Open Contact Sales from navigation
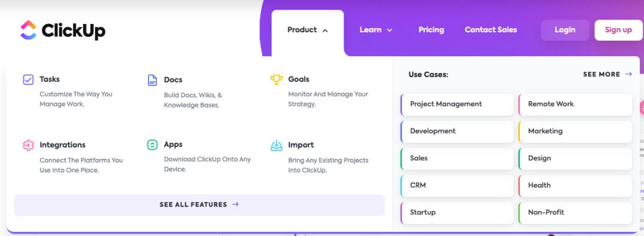The height and width of the screenshot is (236, 644). click(x=491, y=30)
